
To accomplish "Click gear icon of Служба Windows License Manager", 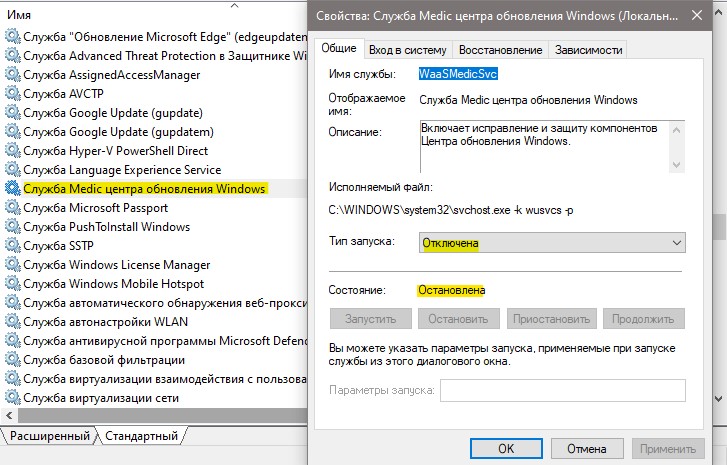I will [13, 265].
